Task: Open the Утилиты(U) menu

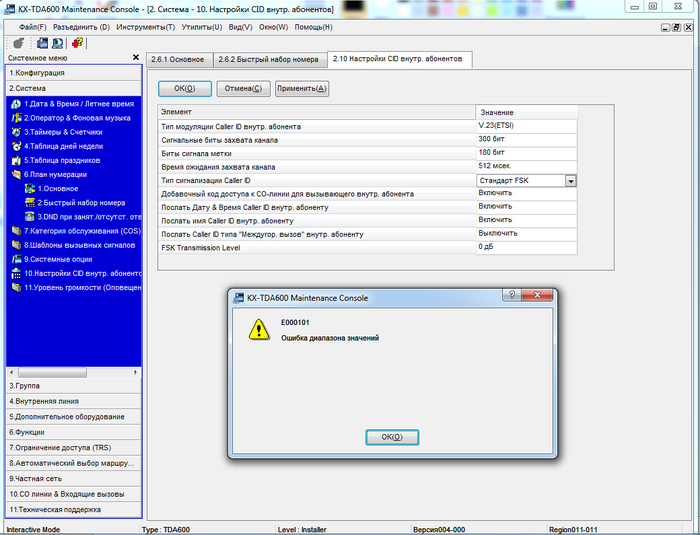Action: (202, 27)
